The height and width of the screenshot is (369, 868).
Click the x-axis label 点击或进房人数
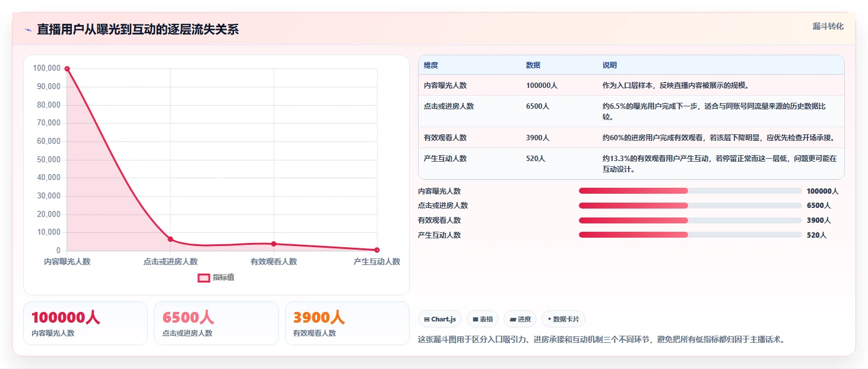[170, 261]
